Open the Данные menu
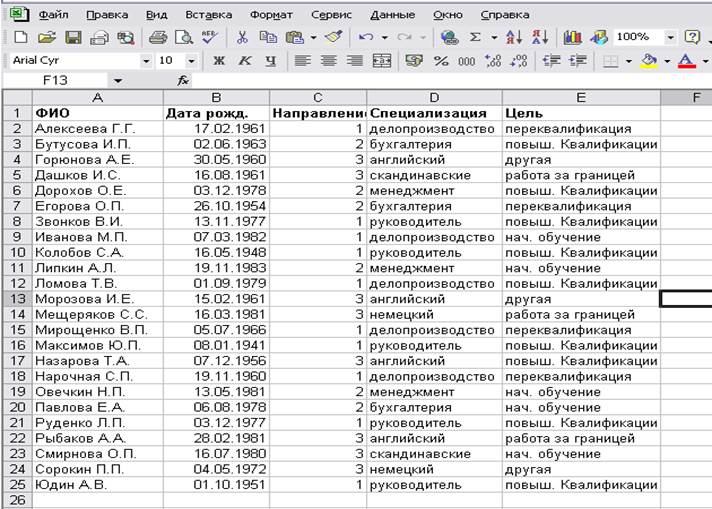This screenshot has width=712, height=509. click(x=392, y=15)
